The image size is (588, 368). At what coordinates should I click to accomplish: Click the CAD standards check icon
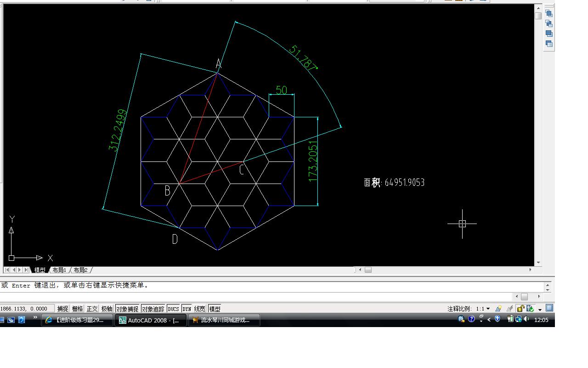click(x=530, y=309)
